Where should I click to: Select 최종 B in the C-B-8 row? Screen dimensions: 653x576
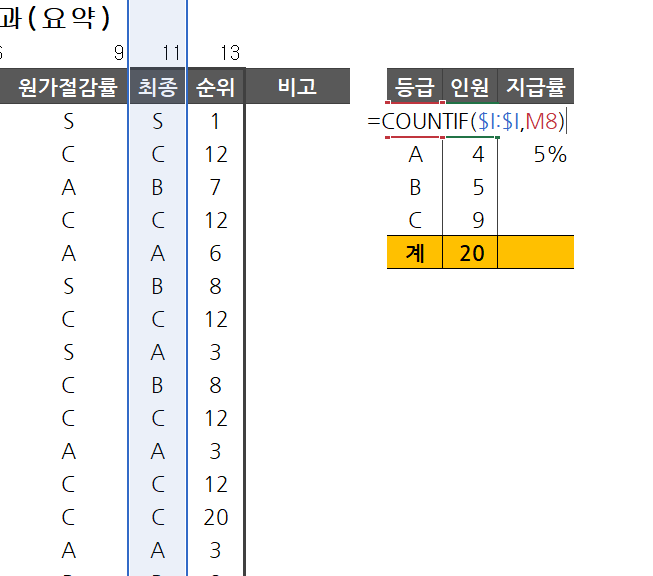click(157, 385)
